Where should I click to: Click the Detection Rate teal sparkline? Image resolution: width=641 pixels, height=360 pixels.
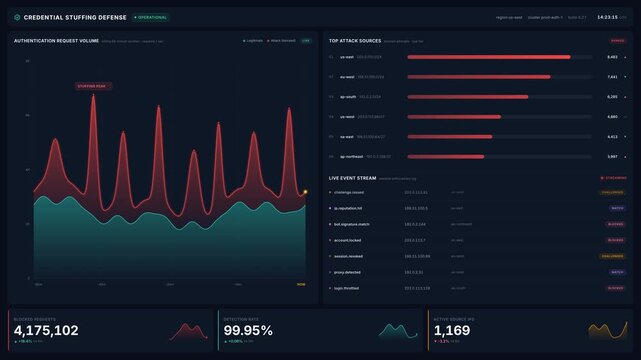click(398, 331)
